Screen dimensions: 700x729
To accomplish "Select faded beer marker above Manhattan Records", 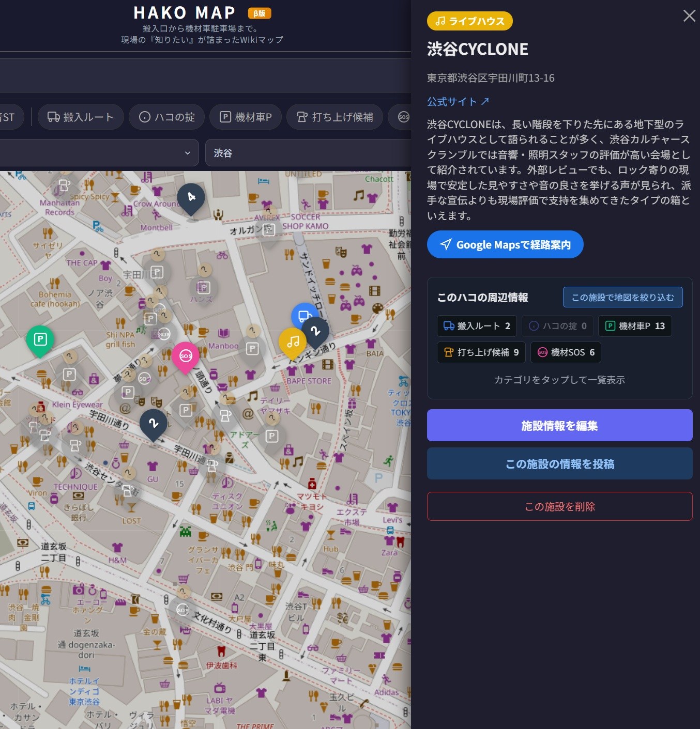I will coord(64,185).
